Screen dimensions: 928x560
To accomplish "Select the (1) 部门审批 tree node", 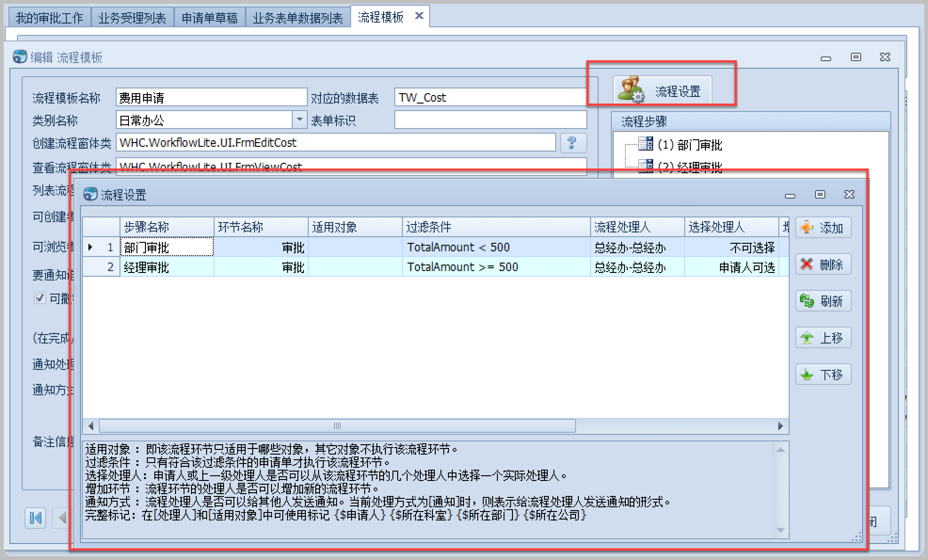I will [x=689, y=145].
